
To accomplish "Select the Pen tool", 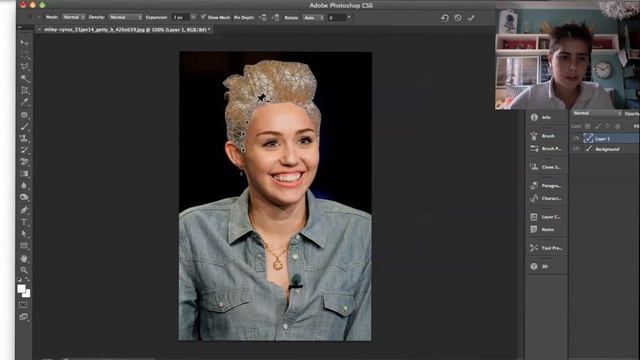I will click(x=24, y=210).
